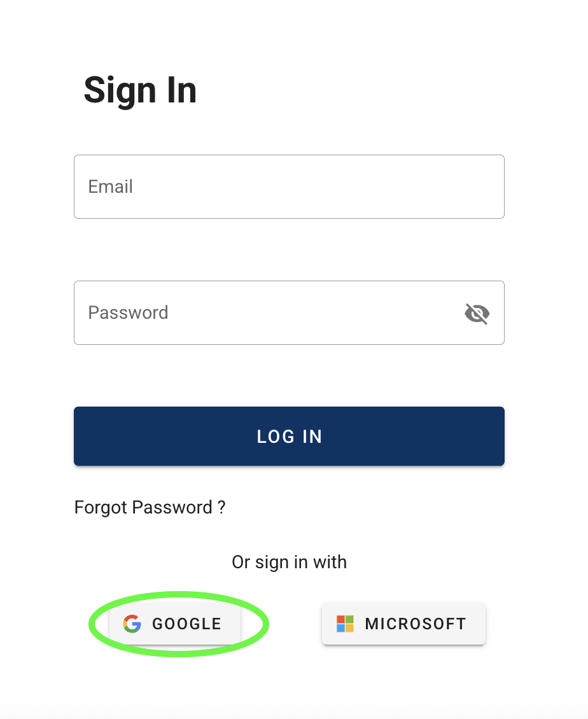Click the "Sign In" heading
Image resolution: width=588 pixels, height=719 pixels.
[x=140, y=90]
